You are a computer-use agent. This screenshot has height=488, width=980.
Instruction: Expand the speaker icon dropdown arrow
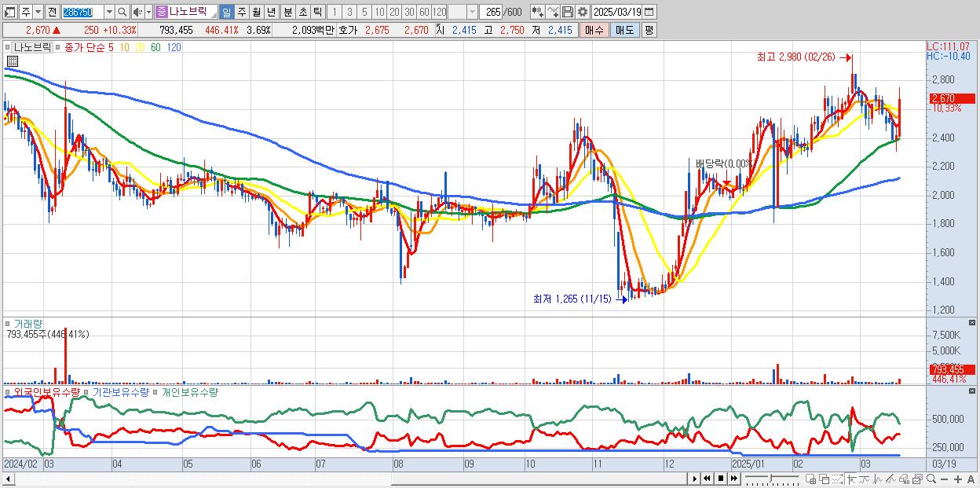click(x=148, y=12)
